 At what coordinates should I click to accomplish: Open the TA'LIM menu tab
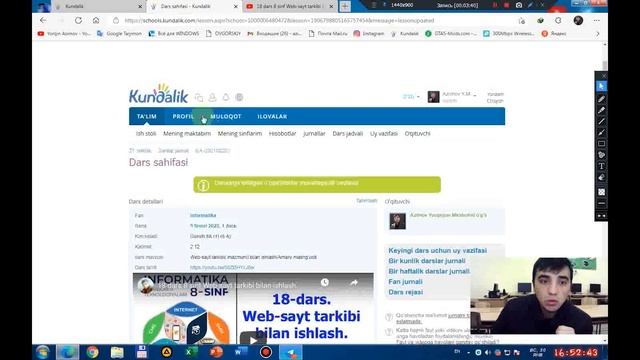[147, 116]
